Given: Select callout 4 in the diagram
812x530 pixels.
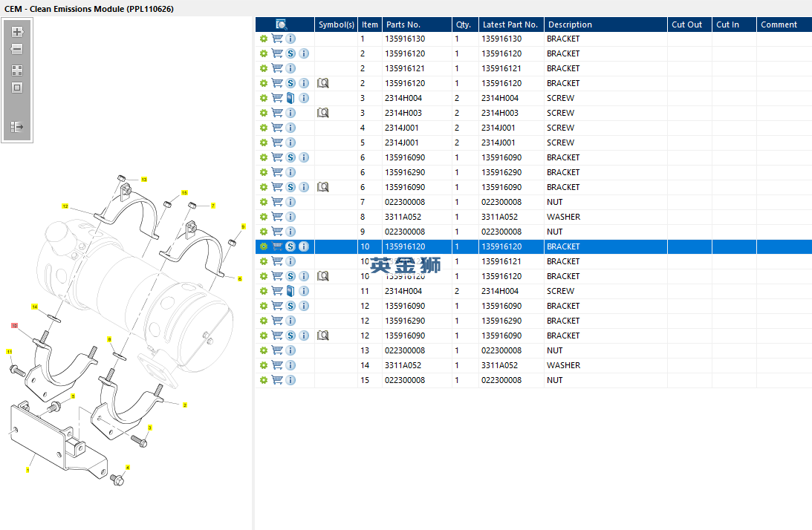Looking at the screenshot, I should coord(128,468).
